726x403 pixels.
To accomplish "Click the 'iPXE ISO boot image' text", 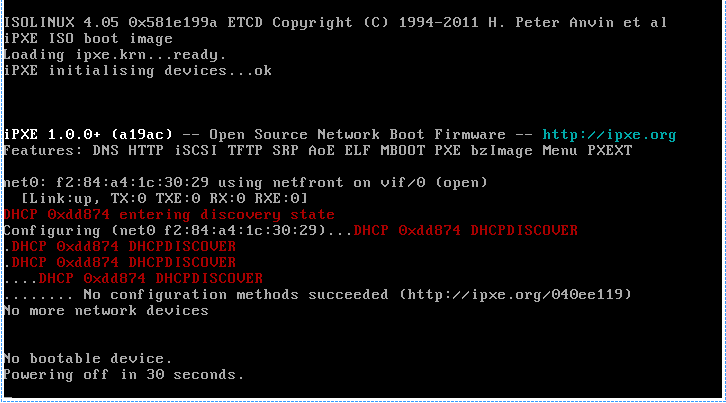I will [x=88, y=38].
